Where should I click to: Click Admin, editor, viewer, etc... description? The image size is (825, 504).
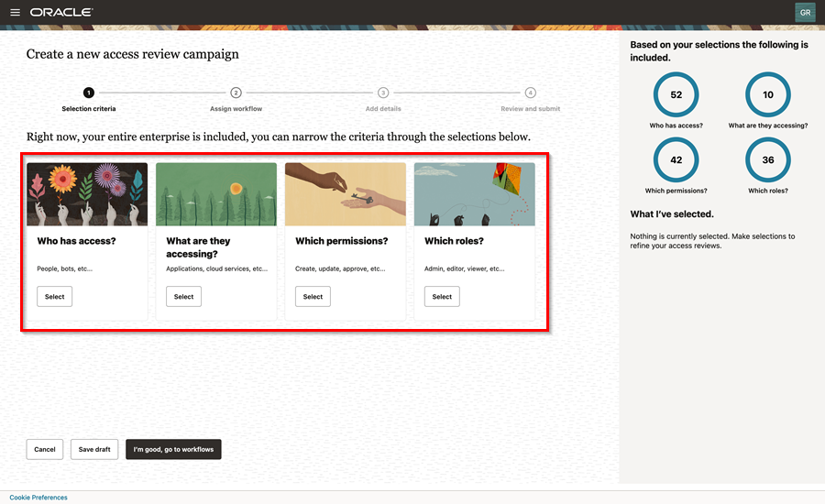click(x=465, y=268)
